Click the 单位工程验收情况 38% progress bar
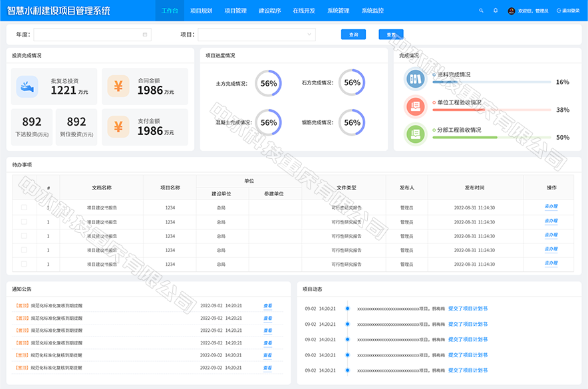The image size is (588, 389). (x=492, y=110)
